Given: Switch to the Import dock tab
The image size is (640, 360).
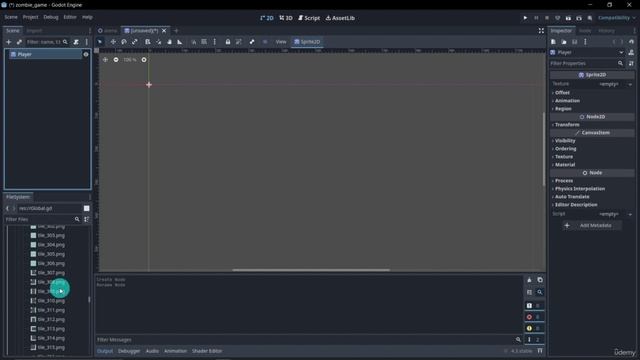Looking at the screenshot, I should 34,31.
